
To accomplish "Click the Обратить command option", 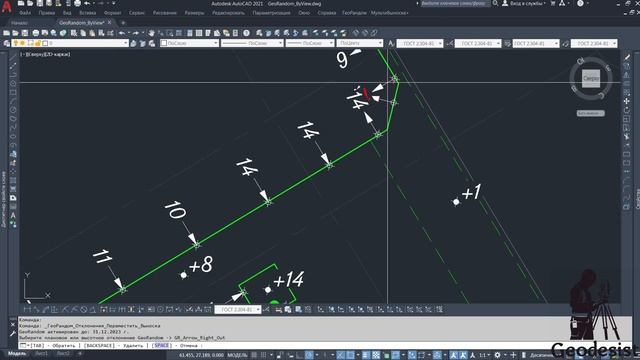I will (64, 346).
